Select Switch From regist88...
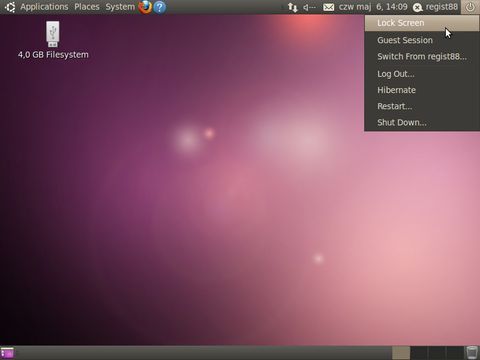Screen dimensions: 480x360 tap(422, 56)
